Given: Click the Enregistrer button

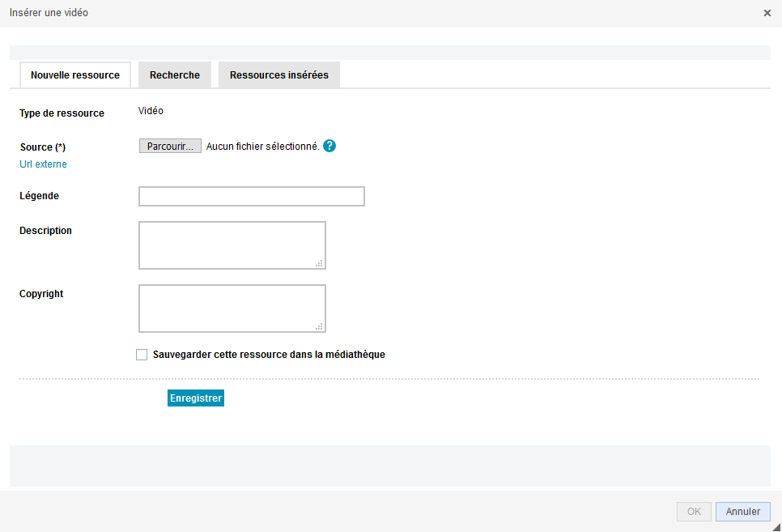Looking at the screenshot, I should point(196,398).
